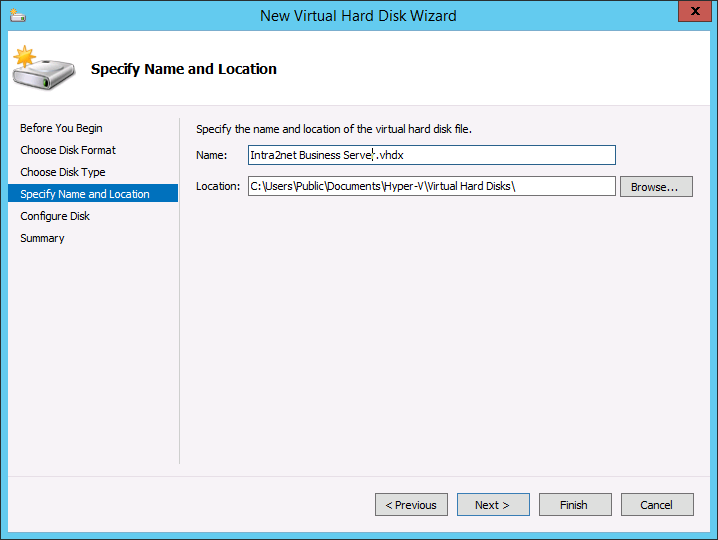This screenshot has width=718, height=540.
Task: Click the wizard title bar system icon
Action: click(x=18, y=16)
